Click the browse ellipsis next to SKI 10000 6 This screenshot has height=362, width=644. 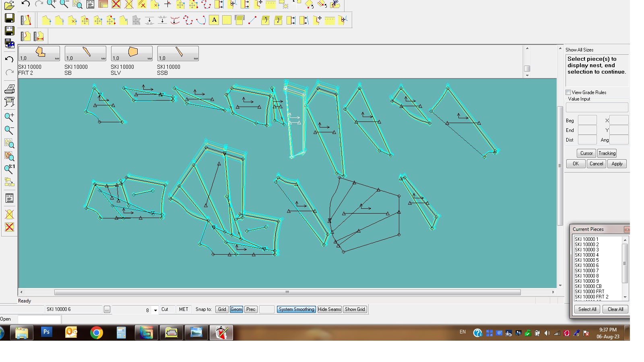click(107, 310)
